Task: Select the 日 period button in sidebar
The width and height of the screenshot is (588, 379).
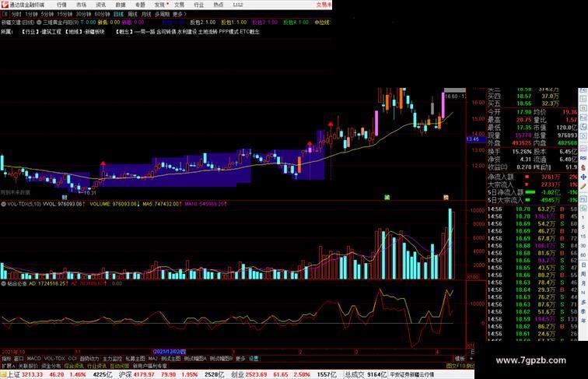Action: coord(583,265)
